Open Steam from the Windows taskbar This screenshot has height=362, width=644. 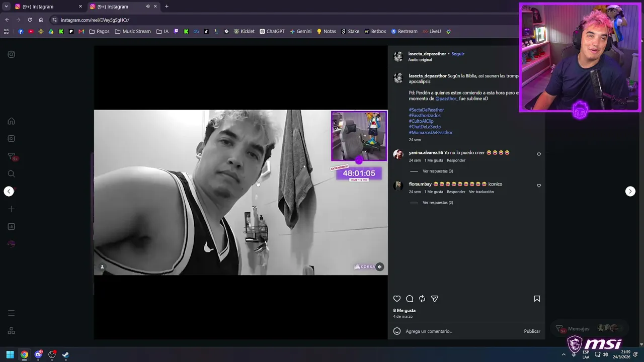[x=65, y=354]
